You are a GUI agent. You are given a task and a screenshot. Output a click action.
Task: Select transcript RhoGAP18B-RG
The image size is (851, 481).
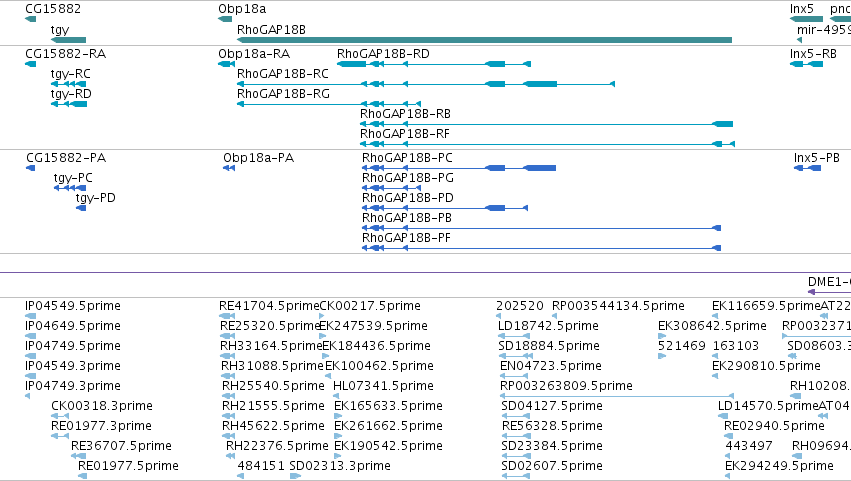(329, 104)
